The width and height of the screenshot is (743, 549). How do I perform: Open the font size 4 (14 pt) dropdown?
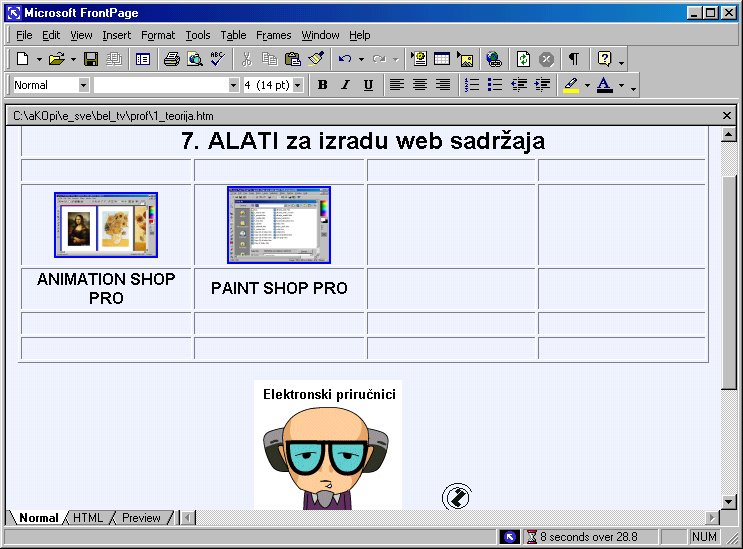pos(298,85)
